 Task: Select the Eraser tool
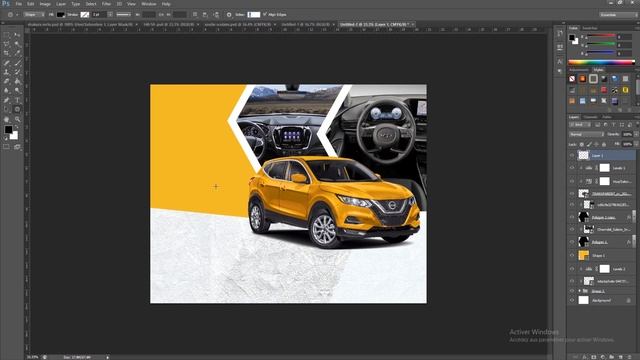(7, 82)
